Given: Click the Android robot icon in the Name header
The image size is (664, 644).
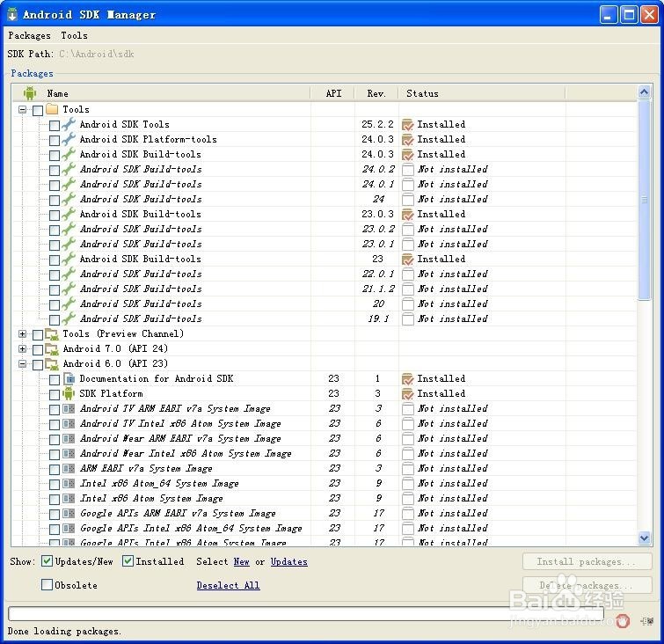Looking at the screenshot, I should coord(30,93).
